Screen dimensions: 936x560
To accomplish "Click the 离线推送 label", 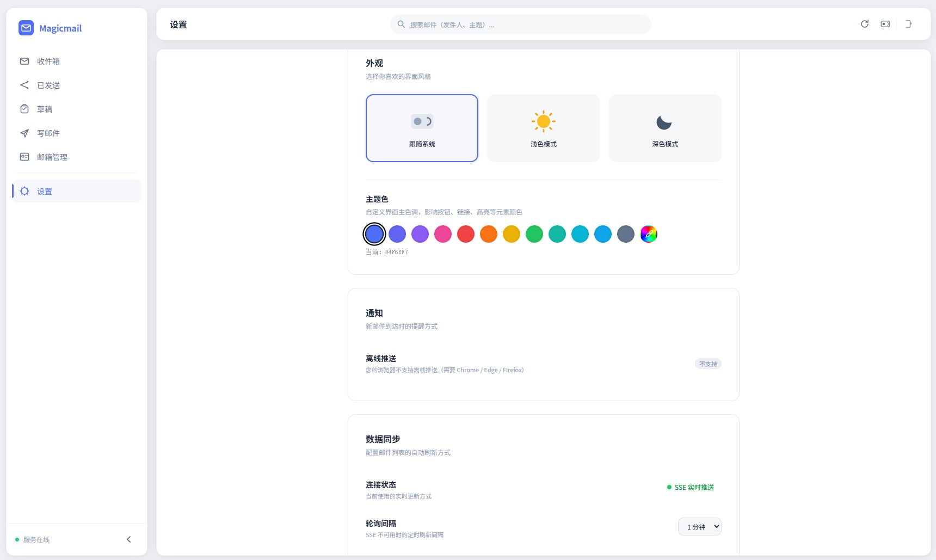I will pyautogui.click(x=381, y=359).
